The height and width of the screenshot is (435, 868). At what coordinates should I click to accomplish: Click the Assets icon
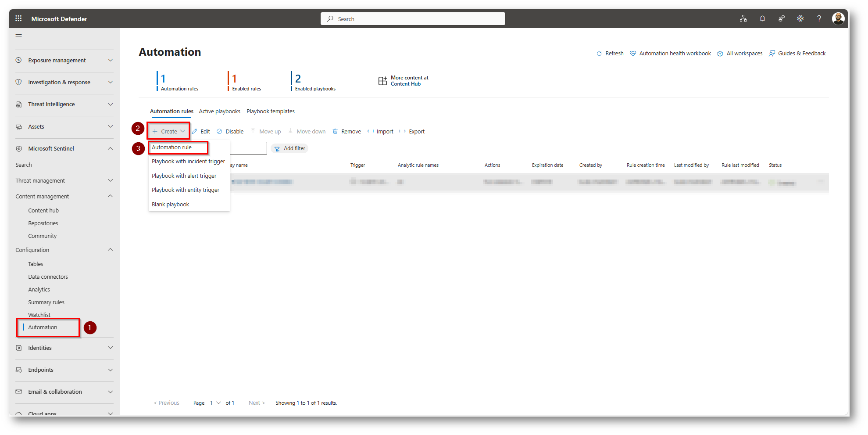click(x=19, y=127)
